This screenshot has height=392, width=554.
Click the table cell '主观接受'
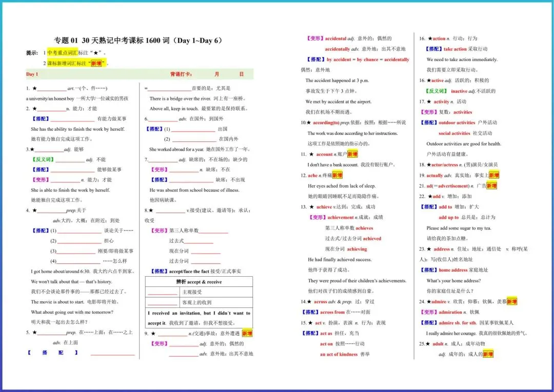192,292
